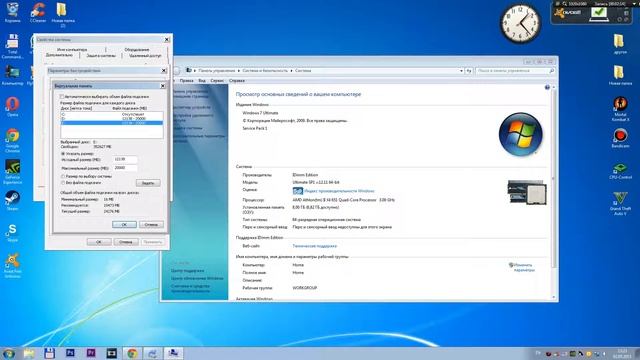Launch Mortal Kombat X from the desktop
The height and width of the screenshot is (360, 640).
point(620,109)
